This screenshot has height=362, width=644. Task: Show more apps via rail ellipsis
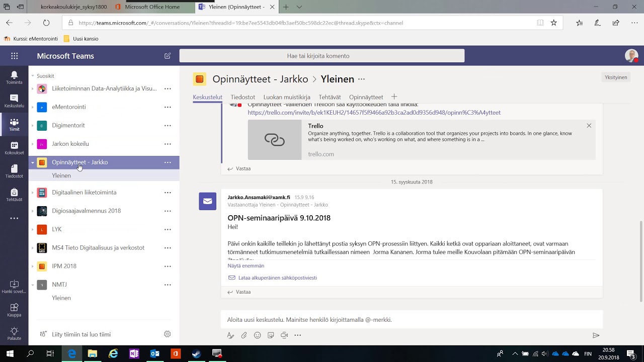(14, 219)
